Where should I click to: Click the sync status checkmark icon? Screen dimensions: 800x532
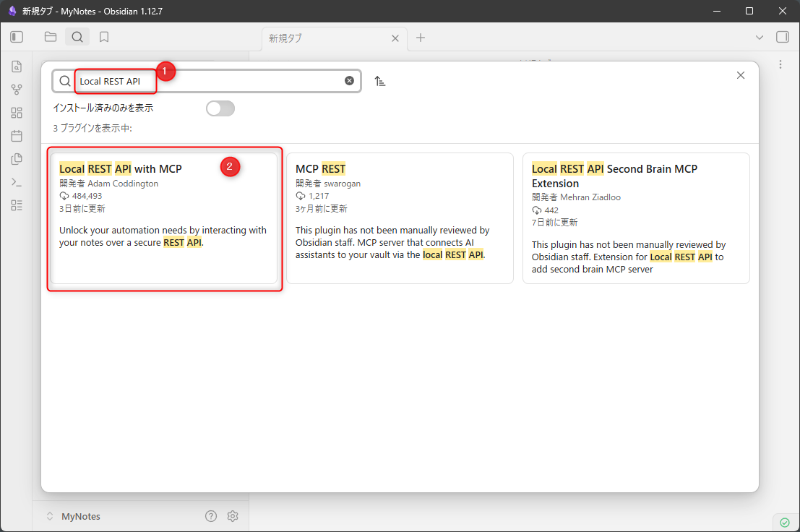tap(785, 523)
